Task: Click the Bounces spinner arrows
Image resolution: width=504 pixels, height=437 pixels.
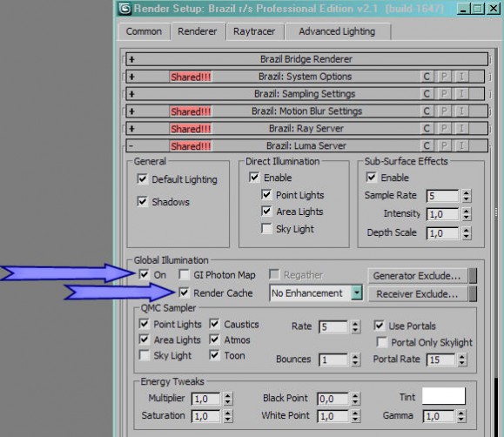Action: pyautogui.click(x=355, y=360)
